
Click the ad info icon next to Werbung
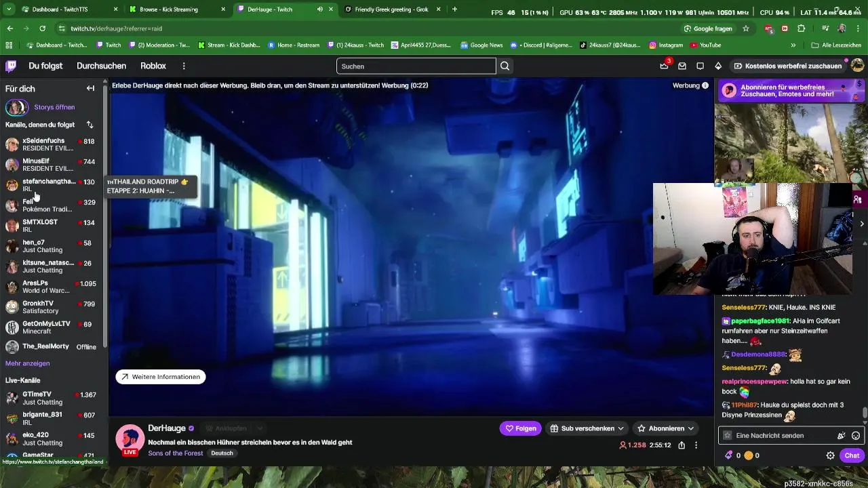705,85
